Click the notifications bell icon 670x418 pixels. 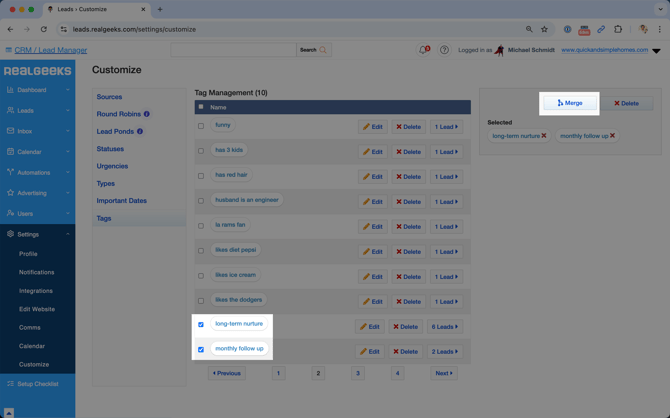[423, 50]
